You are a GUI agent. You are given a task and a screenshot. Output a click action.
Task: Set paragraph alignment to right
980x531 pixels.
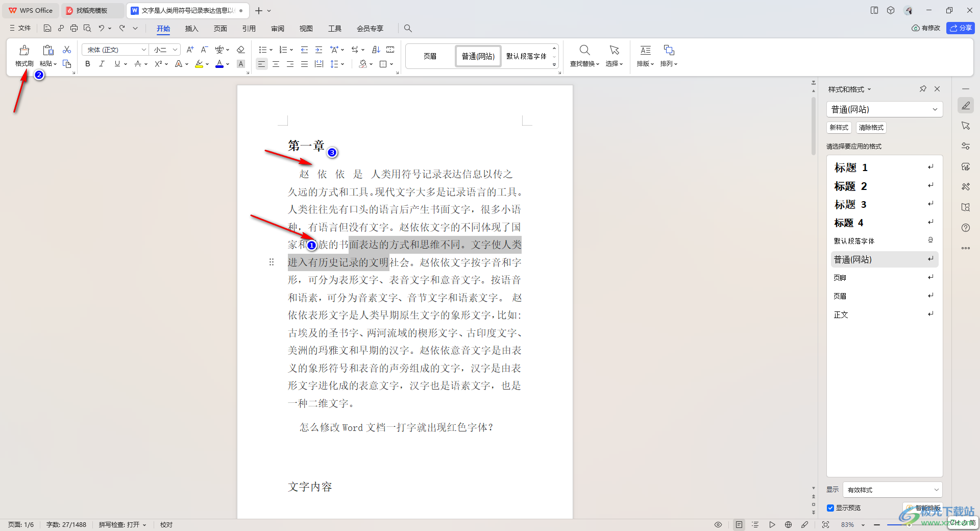point(290,64)
